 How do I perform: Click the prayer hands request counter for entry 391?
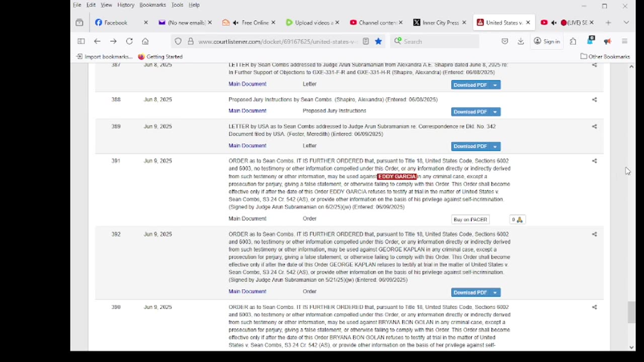[x=517, y=220]
